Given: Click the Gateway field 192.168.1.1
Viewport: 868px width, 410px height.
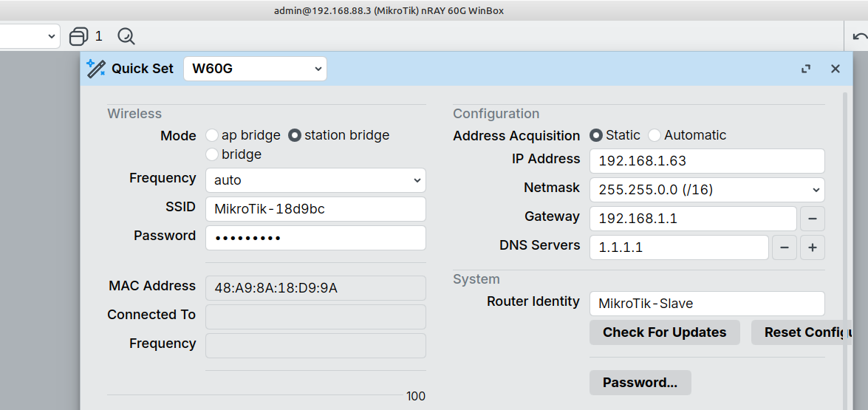Looking at the screenshot, I should click(x=693, y=219).
